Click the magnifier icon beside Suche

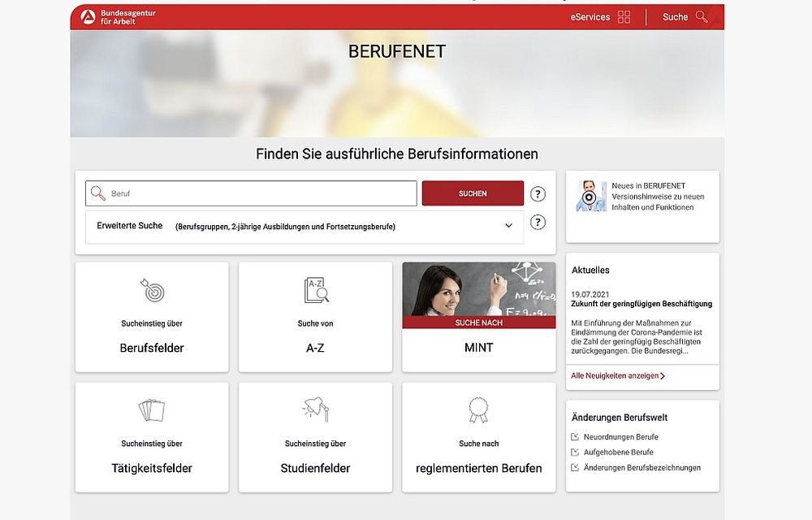[x=702, y=17]
